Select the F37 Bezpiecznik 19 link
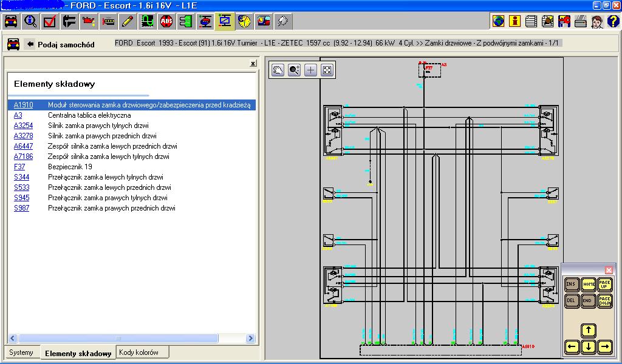622x364 pixels. tap(19, 167)
